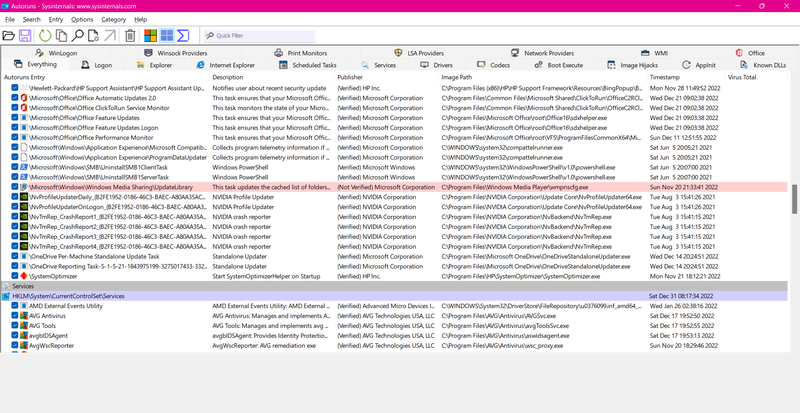The height and width of the screenshot is (413, 800).
Task: Click the Sigma VirusTotal toolbar icon
Action: (183, 36)
